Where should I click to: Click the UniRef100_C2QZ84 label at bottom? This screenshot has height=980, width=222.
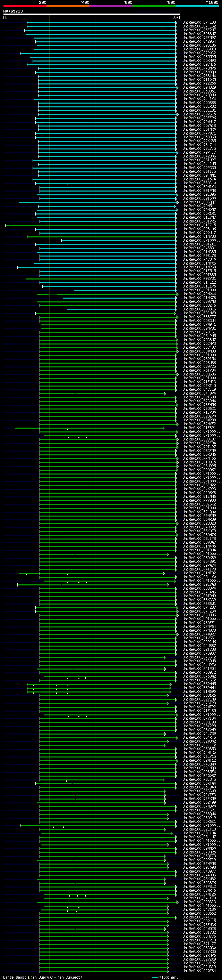point(199,970)
